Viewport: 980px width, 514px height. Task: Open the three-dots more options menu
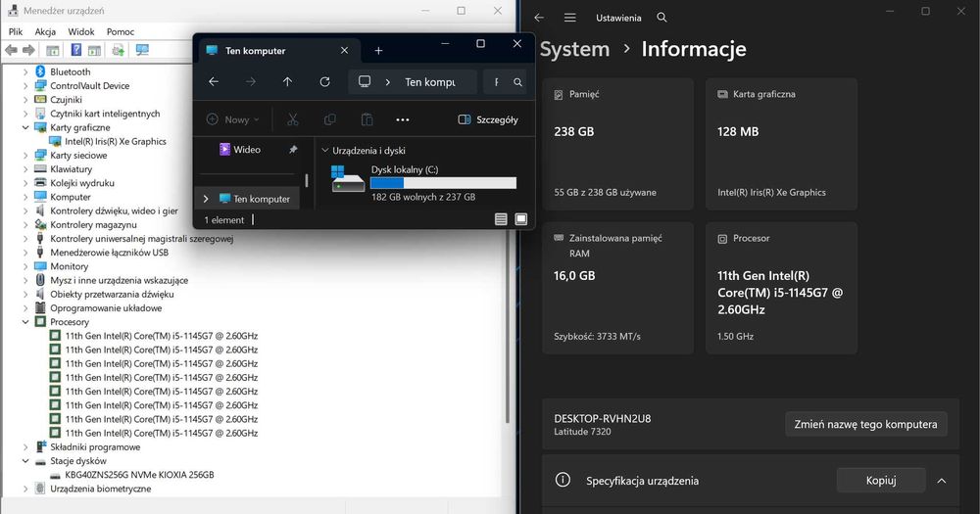(403, 119)
